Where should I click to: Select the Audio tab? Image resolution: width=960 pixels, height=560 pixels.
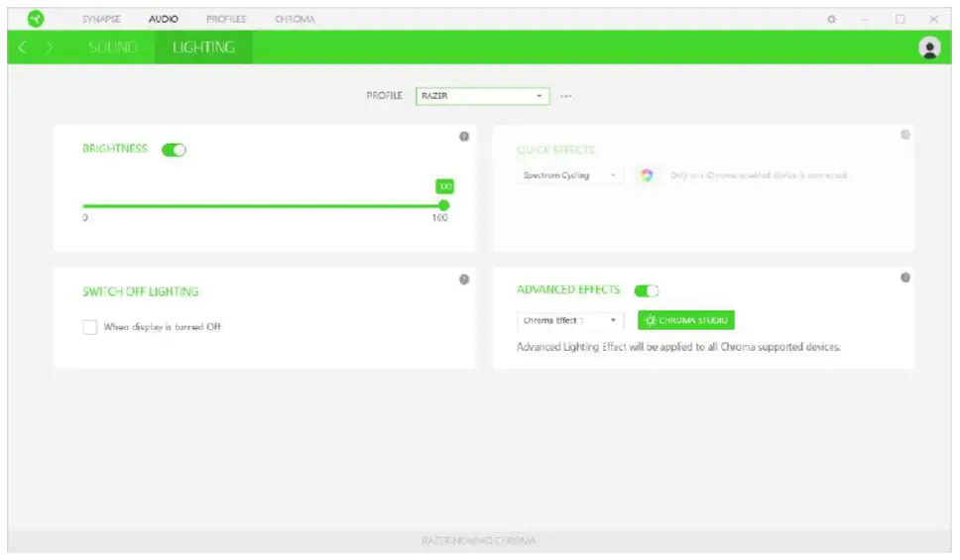click(x=164, y=19)
